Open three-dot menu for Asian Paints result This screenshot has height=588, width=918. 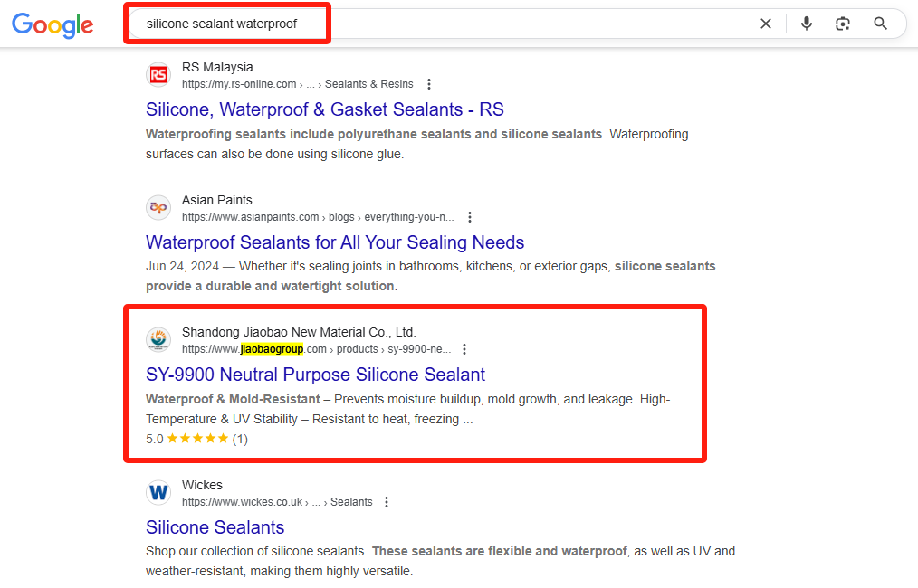(x=470, y=217)
